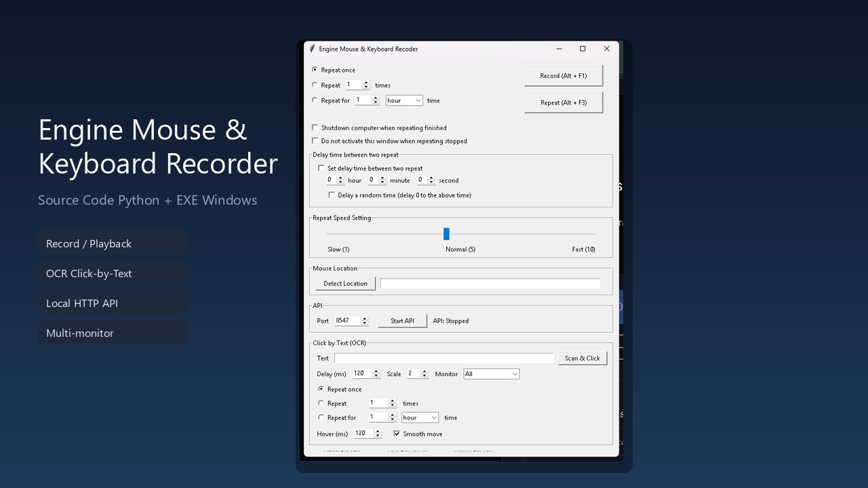Click the Start API button

tap(403, 321)
